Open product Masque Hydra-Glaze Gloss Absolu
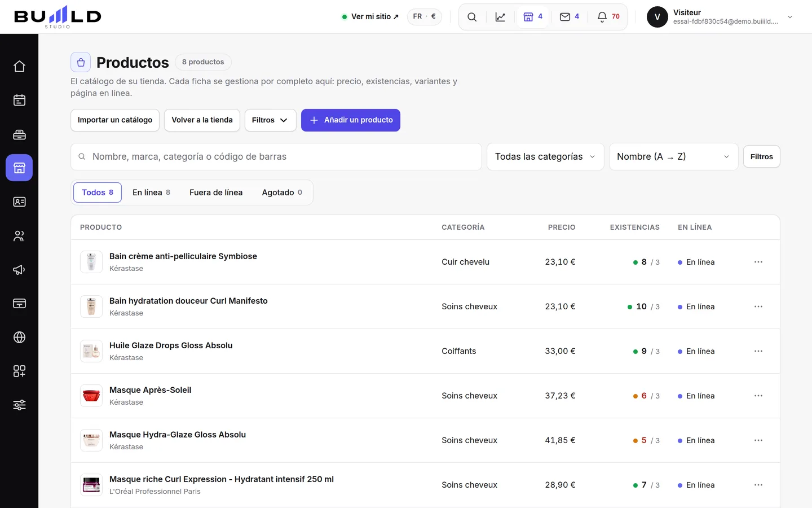The width and height of the screenshot is (812, 508). 178,435
